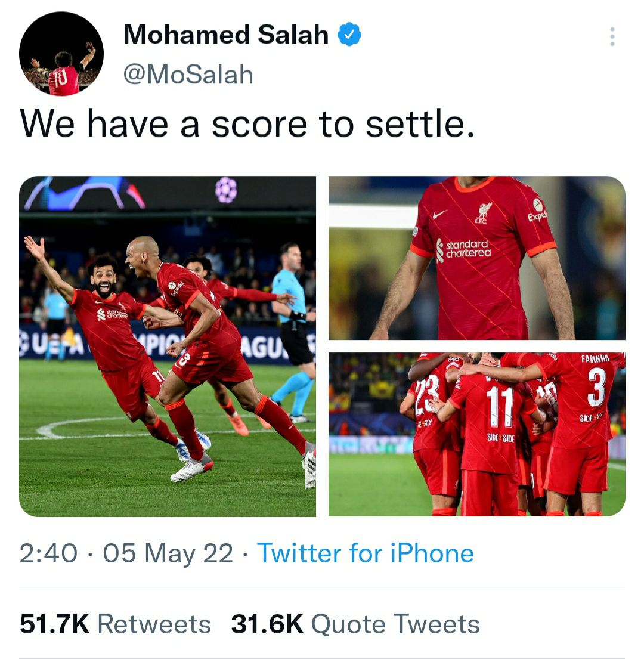
Task: Click the Nike swoosh on the jersey
Action: (440, 214)
